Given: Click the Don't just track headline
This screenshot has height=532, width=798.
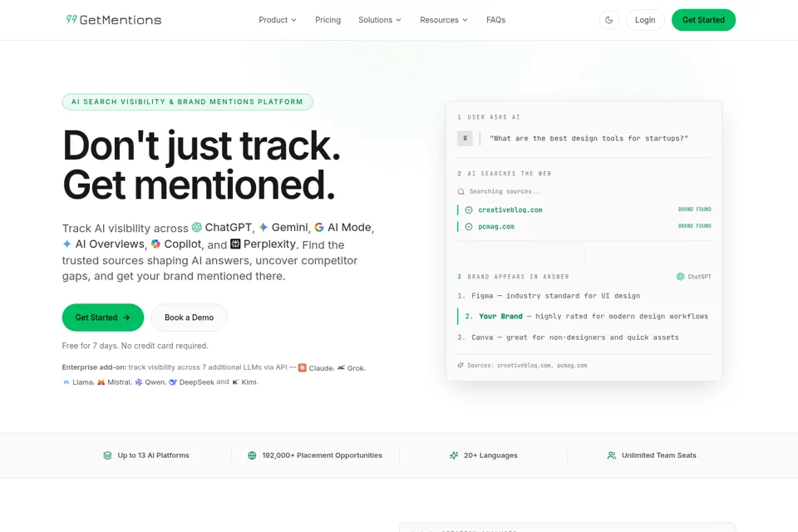Looking at the screenshot, I should 201,145.
